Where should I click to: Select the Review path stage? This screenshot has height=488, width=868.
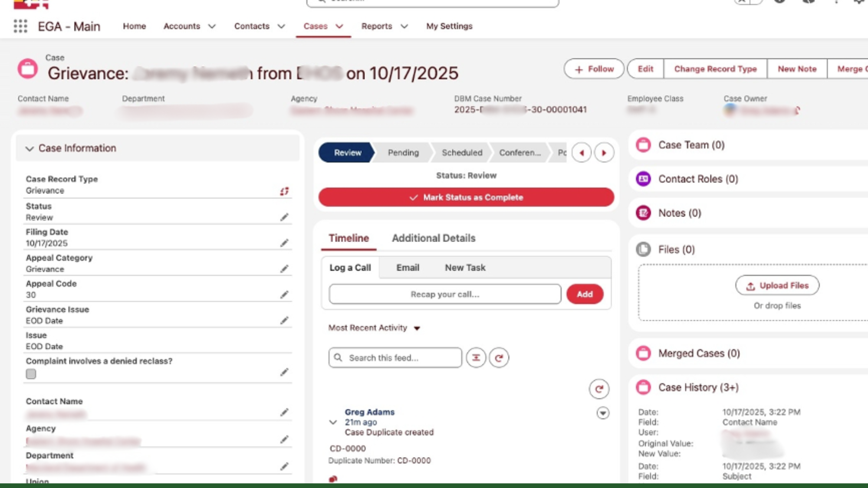pyautogui.click(x=347, y=153)
